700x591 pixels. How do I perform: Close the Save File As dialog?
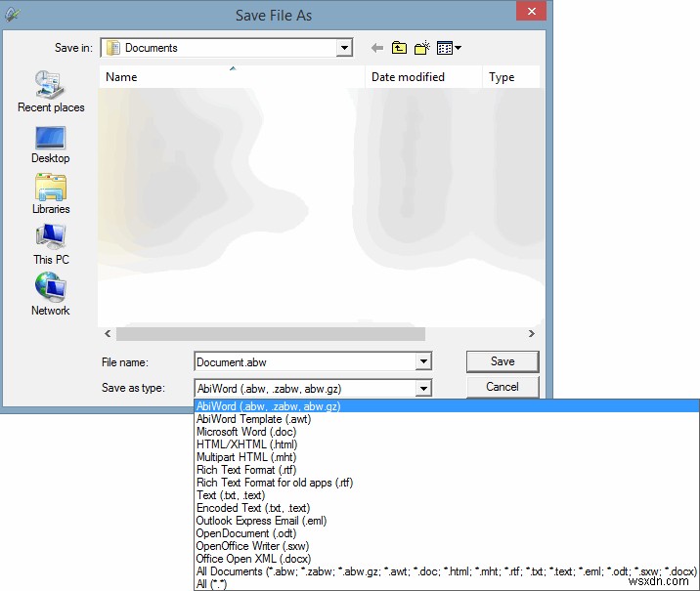point(531,11)
